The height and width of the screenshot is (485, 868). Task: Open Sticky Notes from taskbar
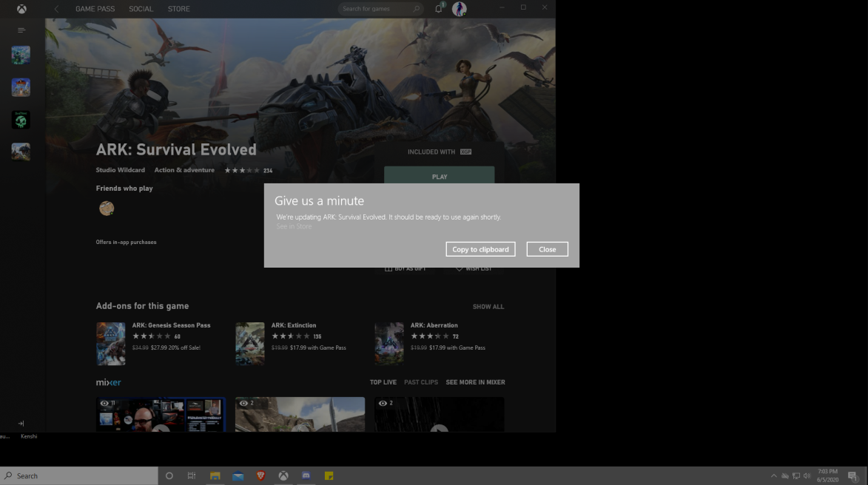coord(329,475)
